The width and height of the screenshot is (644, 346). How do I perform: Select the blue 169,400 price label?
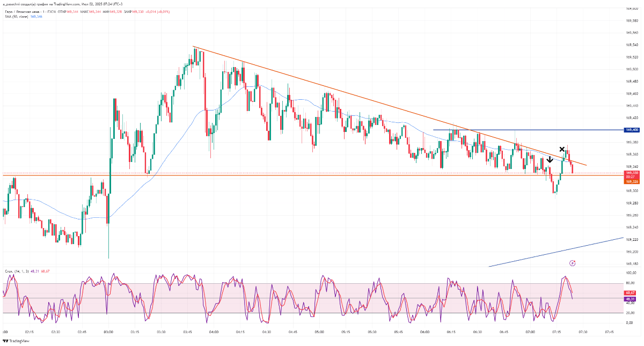tap(632, 130)
